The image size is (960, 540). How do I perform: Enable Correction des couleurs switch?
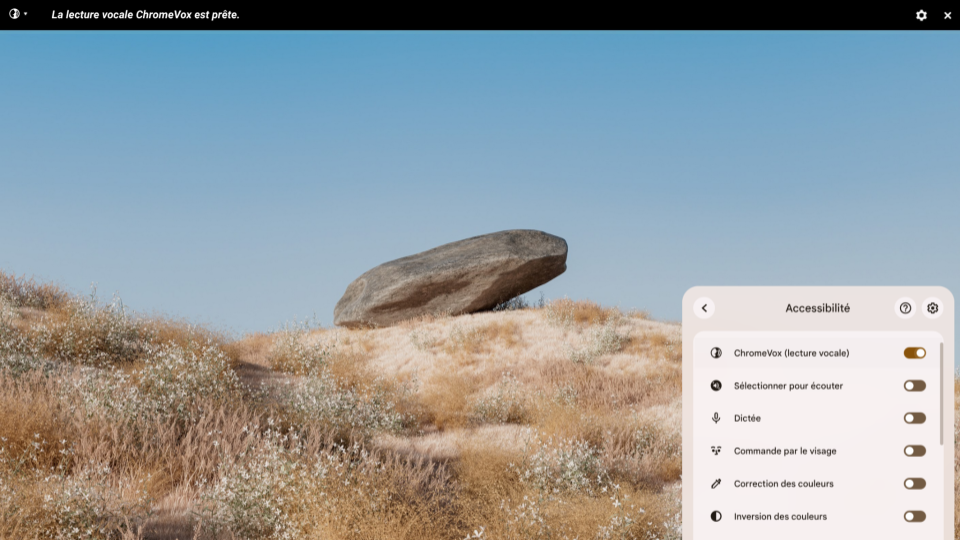click(x=914, y=484)
